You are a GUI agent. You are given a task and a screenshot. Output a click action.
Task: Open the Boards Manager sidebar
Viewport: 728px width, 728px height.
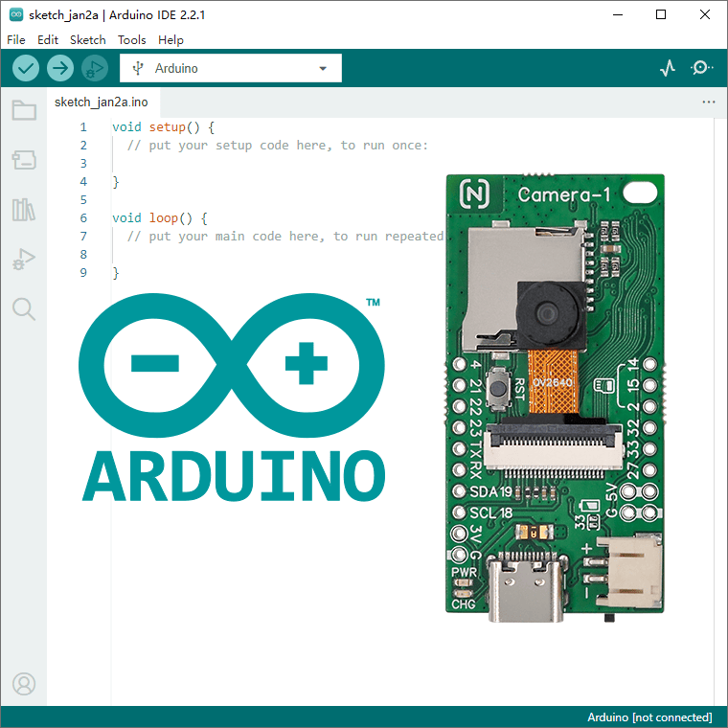pos(24,160)
